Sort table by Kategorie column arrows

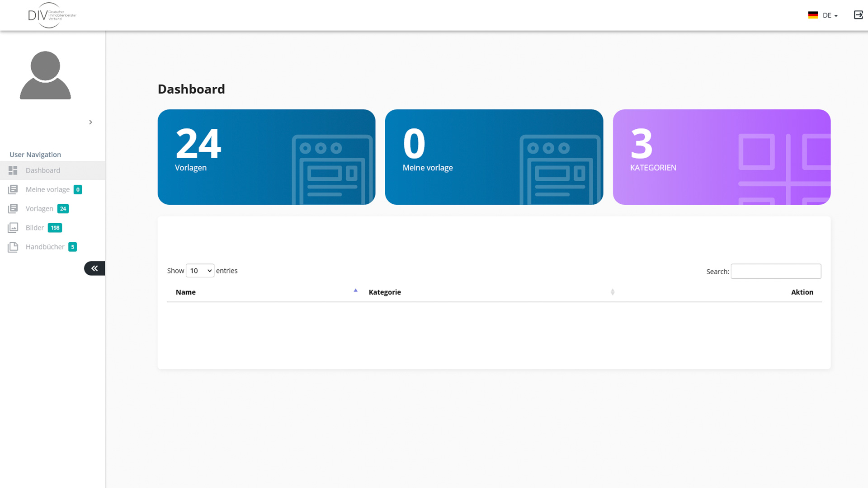pos(613,292)
